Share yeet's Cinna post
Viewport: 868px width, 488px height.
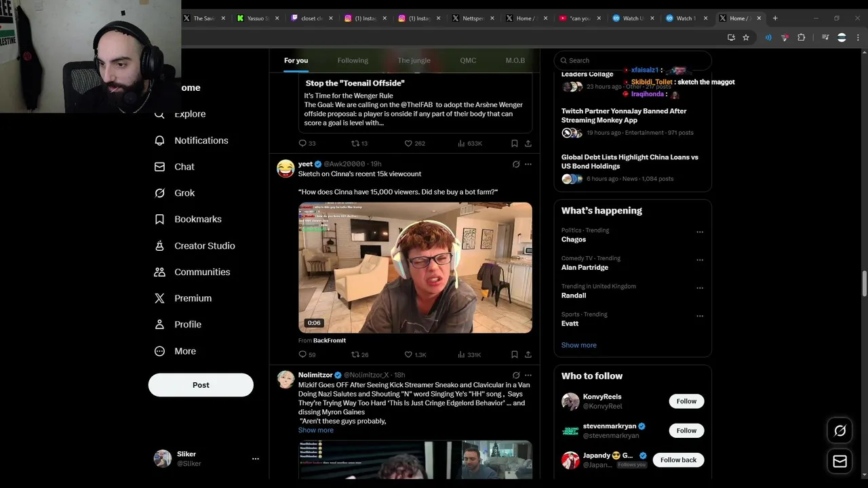click(528, 354)
